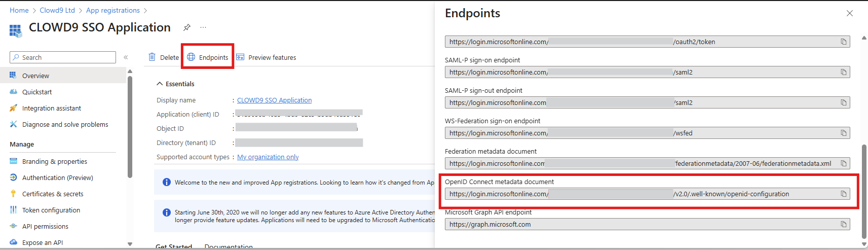Open the Endpoints toolbar button
868x250 pixels.
point(208,57)
